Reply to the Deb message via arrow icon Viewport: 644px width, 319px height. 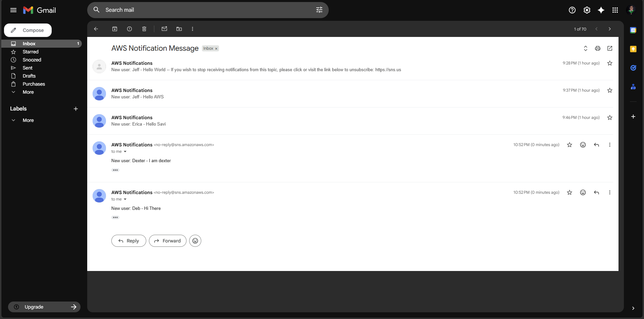tap(596, 192)
